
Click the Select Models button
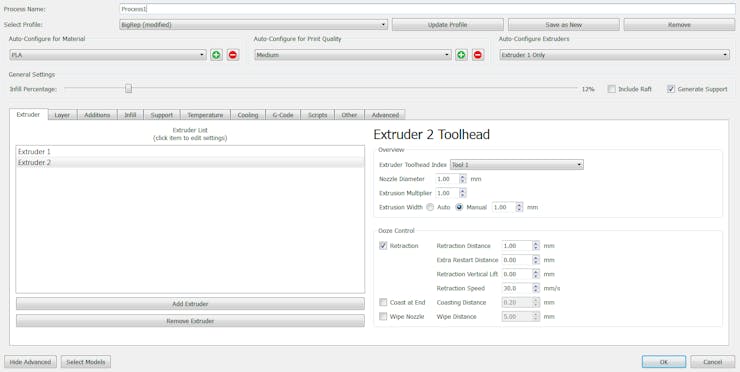pos(85,362)
